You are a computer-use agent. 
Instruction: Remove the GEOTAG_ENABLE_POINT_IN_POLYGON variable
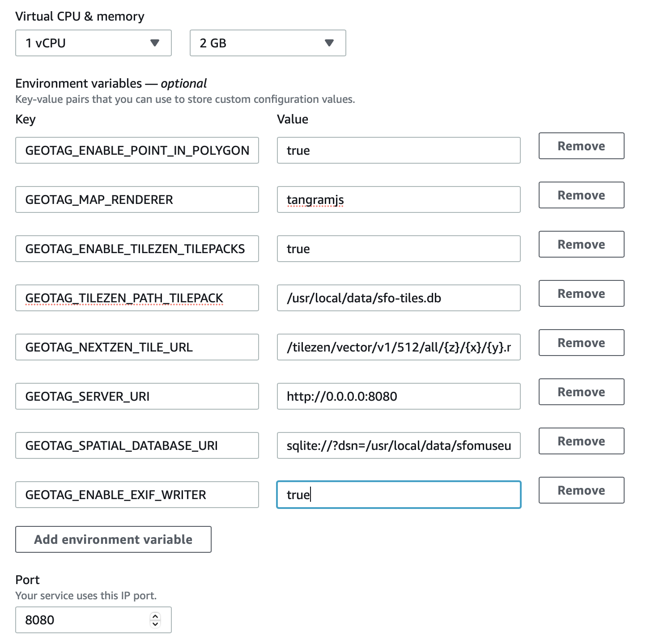(x=581, y=146)
